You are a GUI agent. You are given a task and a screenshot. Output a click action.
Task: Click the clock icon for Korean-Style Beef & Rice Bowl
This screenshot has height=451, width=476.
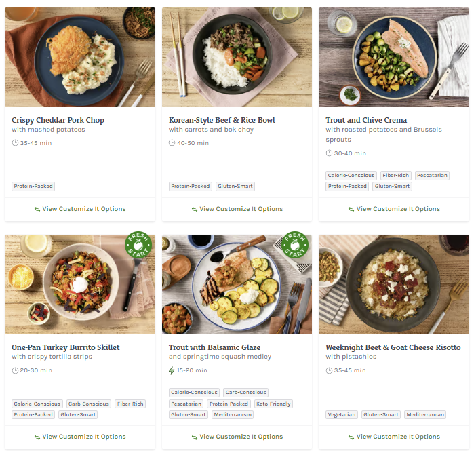pyautogui.click(x=172, y=143)
